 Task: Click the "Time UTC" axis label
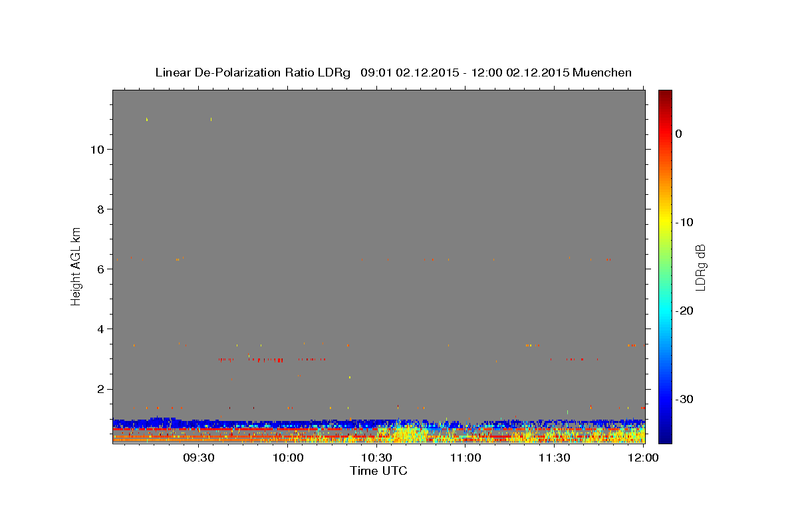point(378,471)
